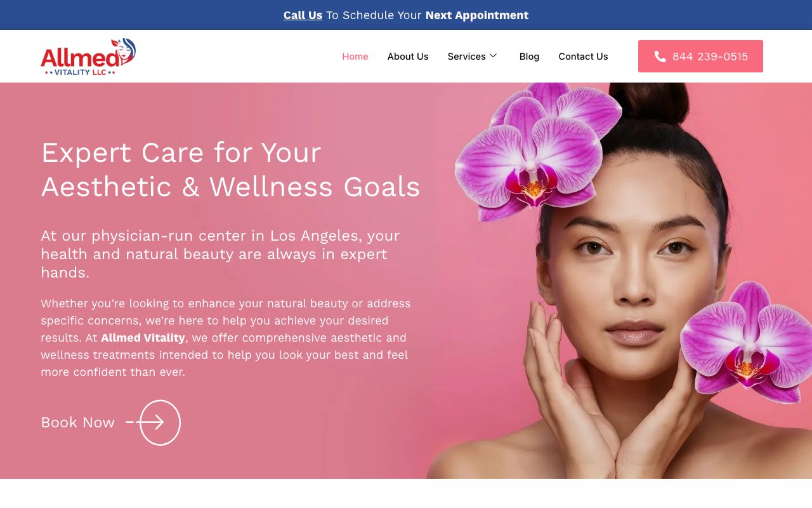Click the bold Allmed Vitality text in paragraph
812x508 pixels.
(x=143, y=338)
